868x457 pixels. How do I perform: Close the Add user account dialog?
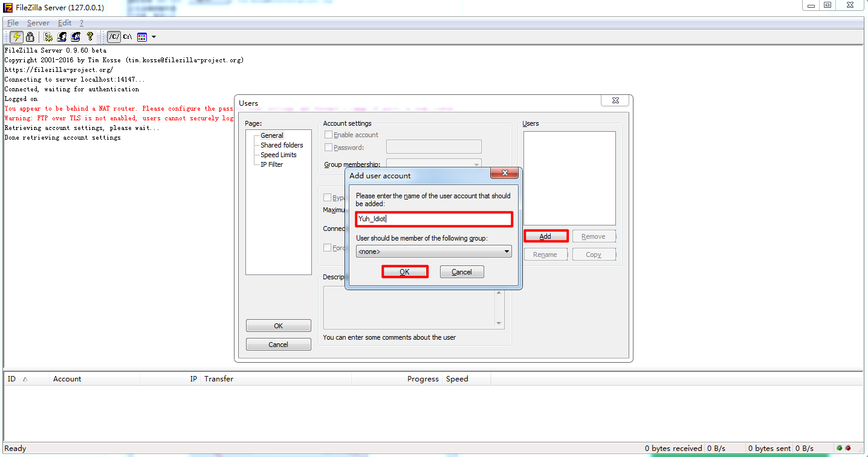click(504, 173)
